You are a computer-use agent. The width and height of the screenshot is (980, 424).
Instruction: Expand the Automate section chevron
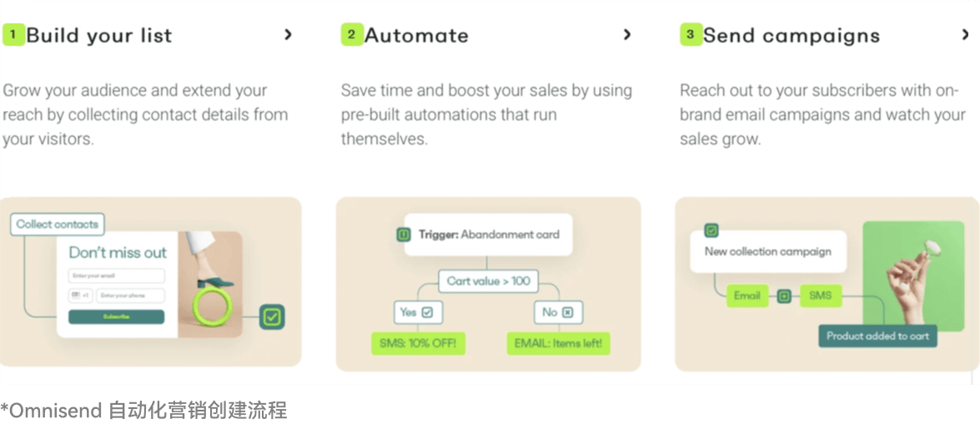tap(627, 35)
